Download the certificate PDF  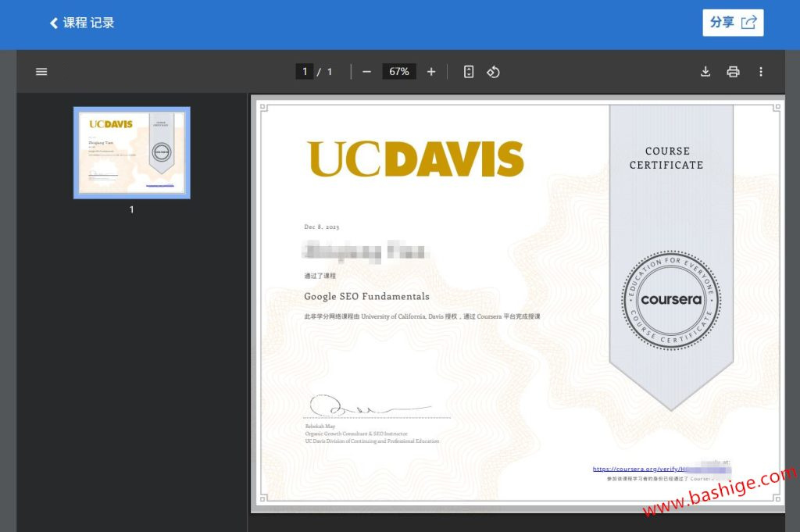click(x=705, y=72)
